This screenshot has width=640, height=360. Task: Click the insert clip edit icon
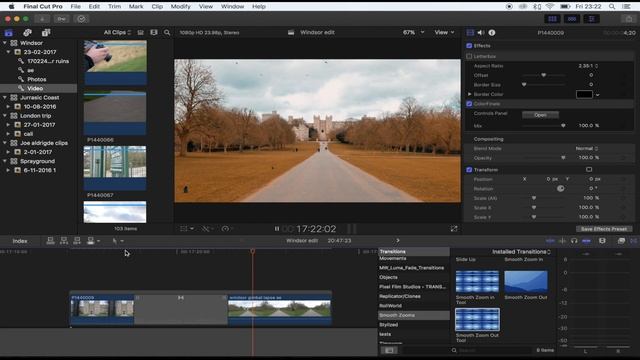[x=64, y=241]
